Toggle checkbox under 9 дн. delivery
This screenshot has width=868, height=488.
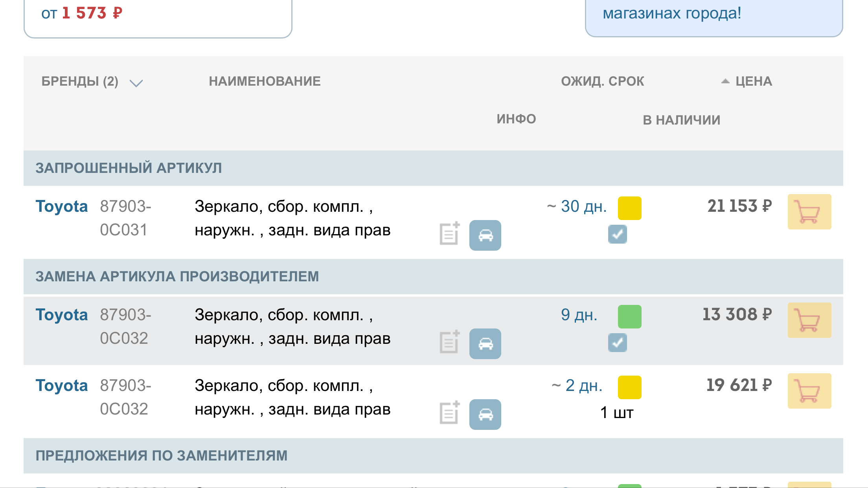click(x=617, y=343)
